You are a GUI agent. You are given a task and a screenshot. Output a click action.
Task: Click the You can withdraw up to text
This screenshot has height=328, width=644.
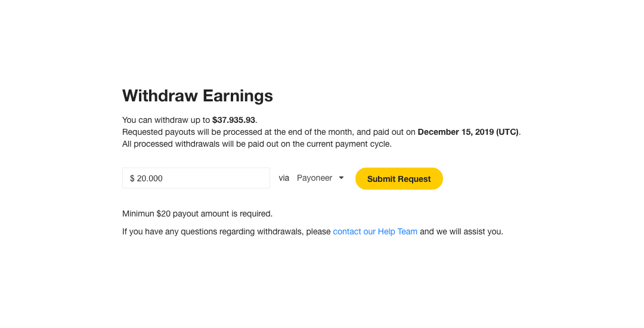pyautogui.click(x=166, y=120)
